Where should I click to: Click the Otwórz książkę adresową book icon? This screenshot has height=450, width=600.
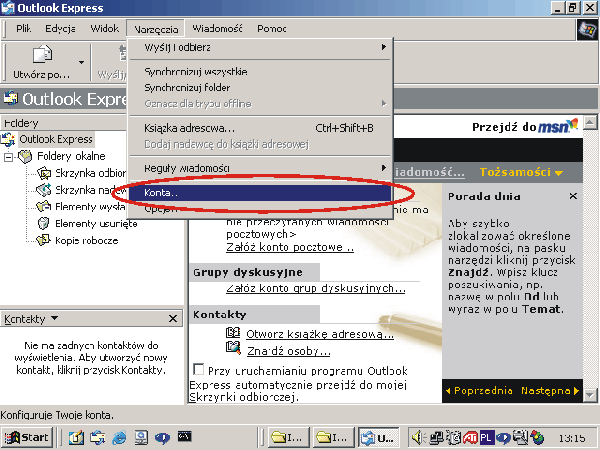tap(233, 333)
